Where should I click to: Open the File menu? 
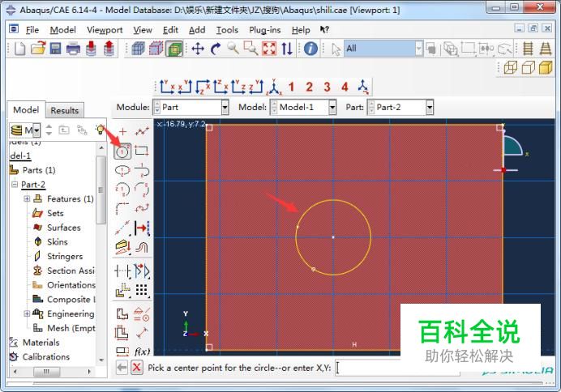coord(32,30)
